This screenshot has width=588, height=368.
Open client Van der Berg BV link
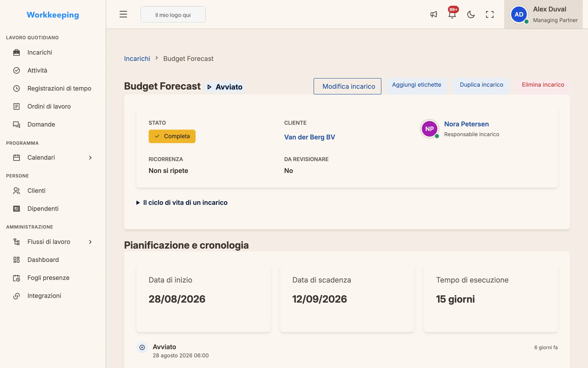coord(309,137)
